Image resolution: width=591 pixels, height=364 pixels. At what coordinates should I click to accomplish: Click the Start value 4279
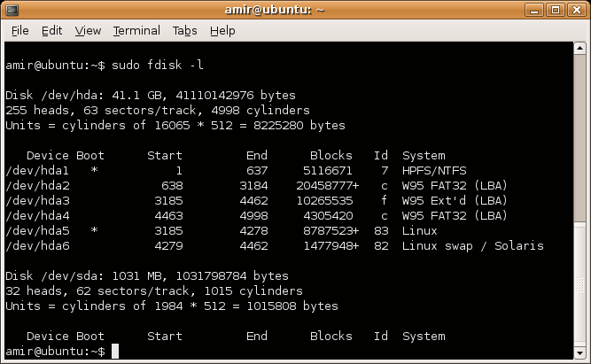point(168,245)
